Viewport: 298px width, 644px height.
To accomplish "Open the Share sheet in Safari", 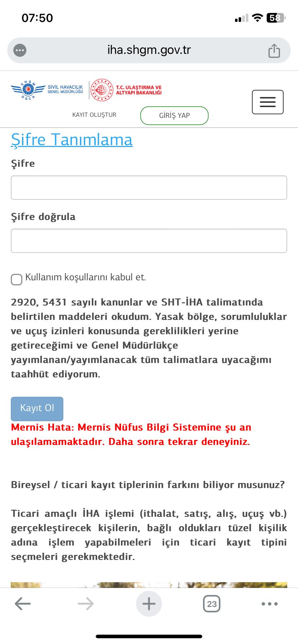I will coord(275,50).
